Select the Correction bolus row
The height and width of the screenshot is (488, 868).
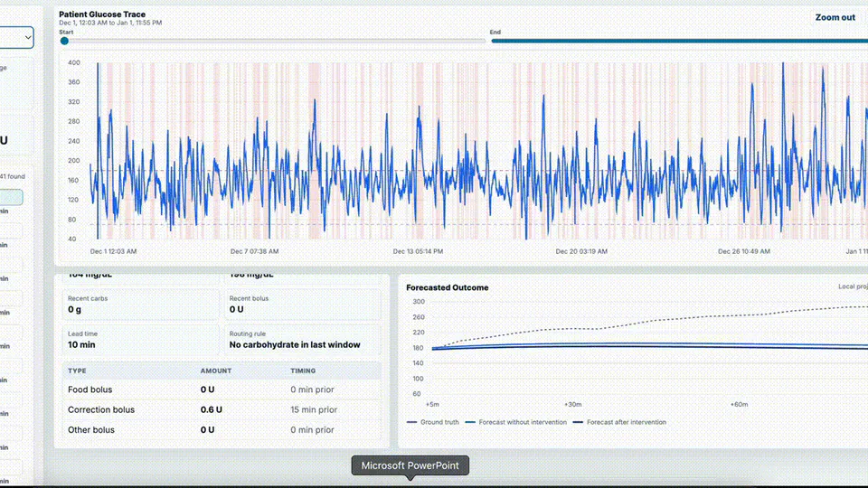[x=222, y=409]
